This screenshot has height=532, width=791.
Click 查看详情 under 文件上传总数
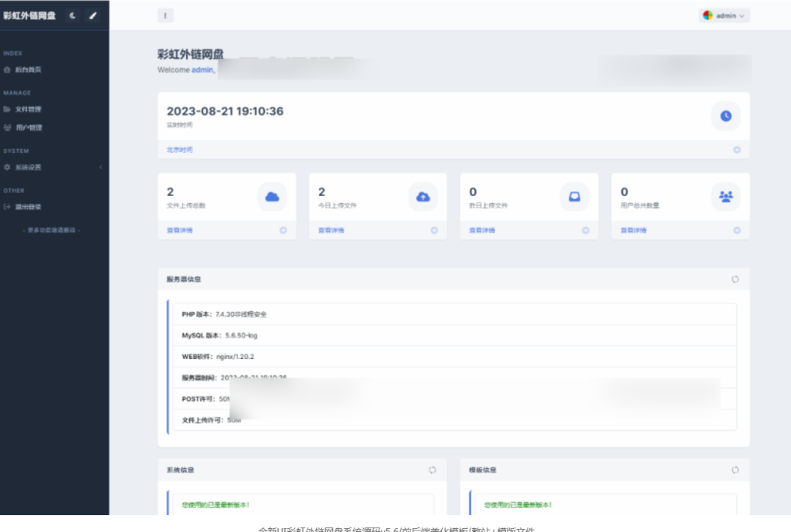tap(180, 230)
